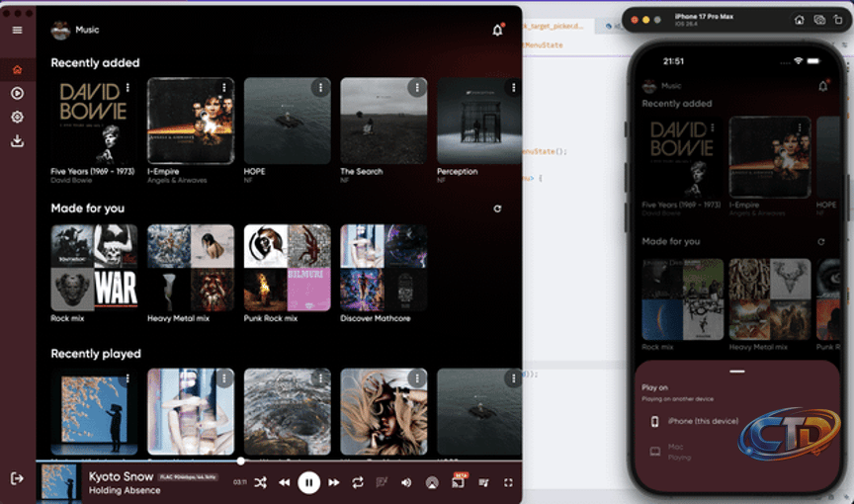Tap Heavy Metal mix on the iPhone

click(x=770, y=299)
